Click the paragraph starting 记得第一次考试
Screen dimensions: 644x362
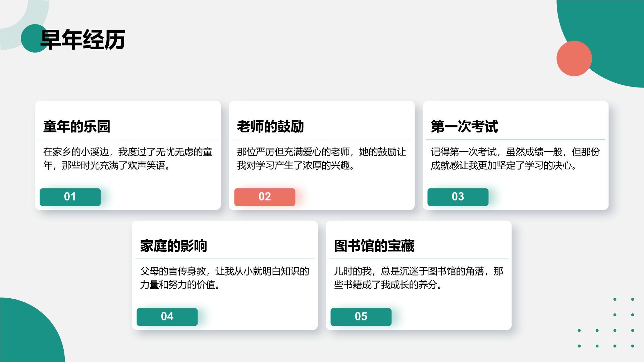click(x=516, y=159)
